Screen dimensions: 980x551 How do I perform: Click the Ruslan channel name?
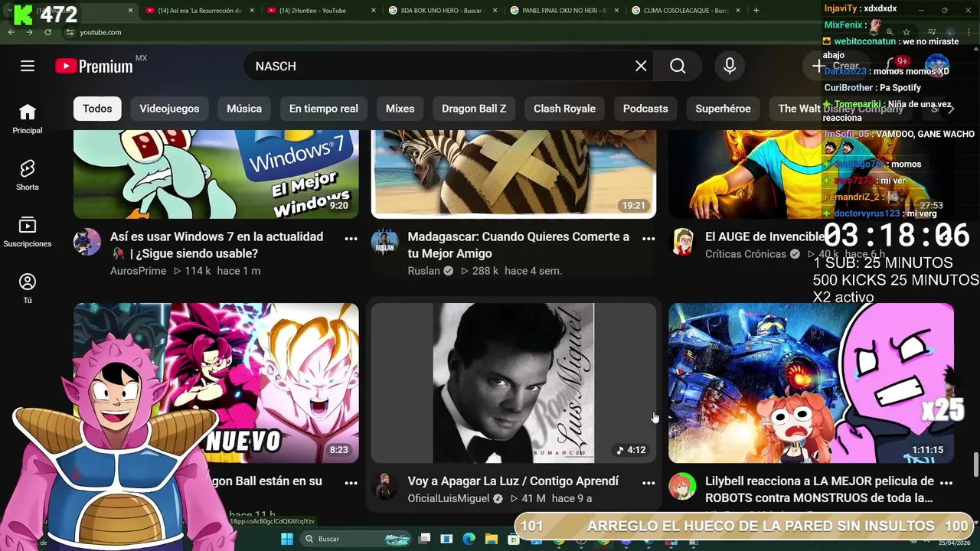423,271
